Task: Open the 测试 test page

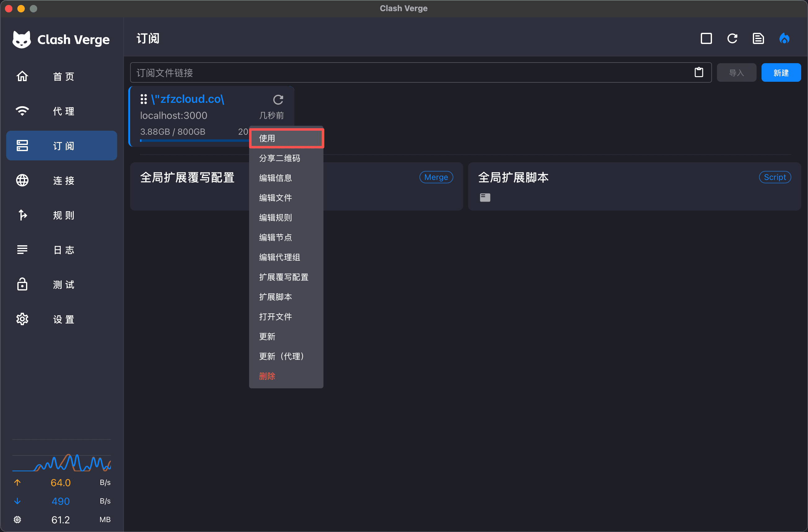Action: [62, 284]
